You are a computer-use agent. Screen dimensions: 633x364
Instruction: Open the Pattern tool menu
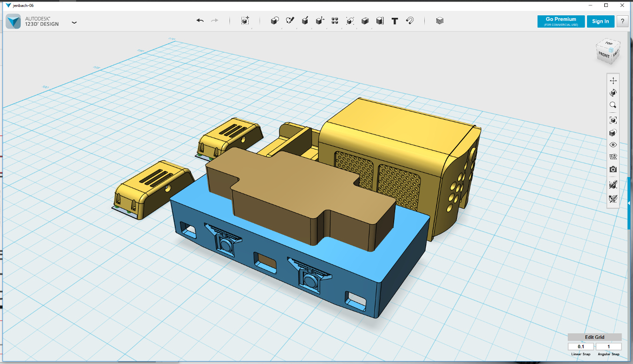[335, 21]
